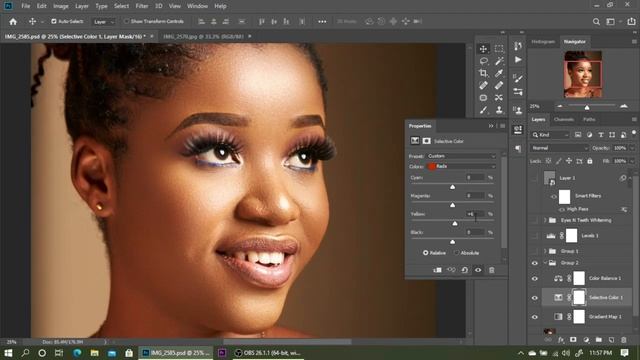Click the Navigator preview thumbnail
Viewport: 640px width, 360px height.
coord(583,74)
